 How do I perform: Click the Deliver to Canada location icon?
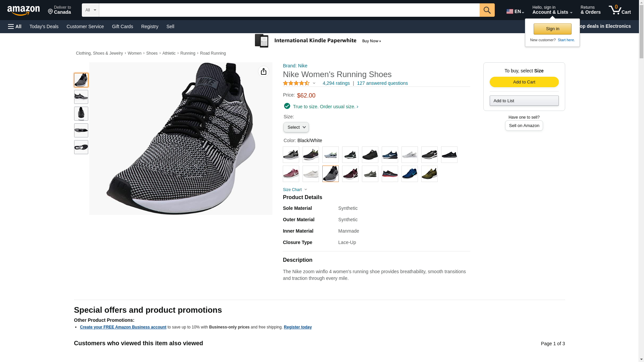click(51, 12)
